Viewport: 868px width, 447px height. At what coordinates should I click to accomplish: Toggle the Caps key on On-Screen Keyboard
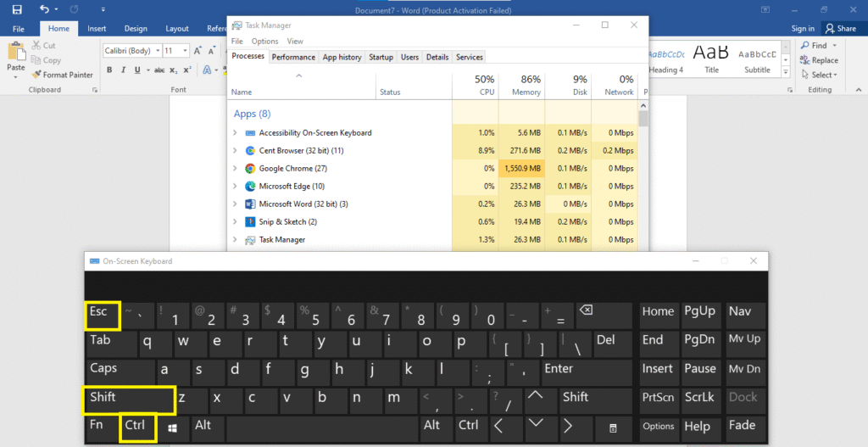click(120, 372)
